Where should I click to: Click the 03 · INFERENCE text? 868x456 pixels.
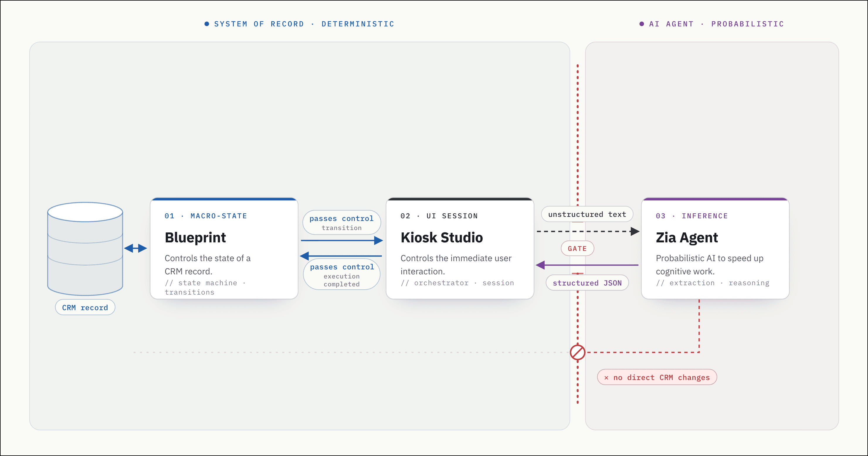[x=692, y=216]
